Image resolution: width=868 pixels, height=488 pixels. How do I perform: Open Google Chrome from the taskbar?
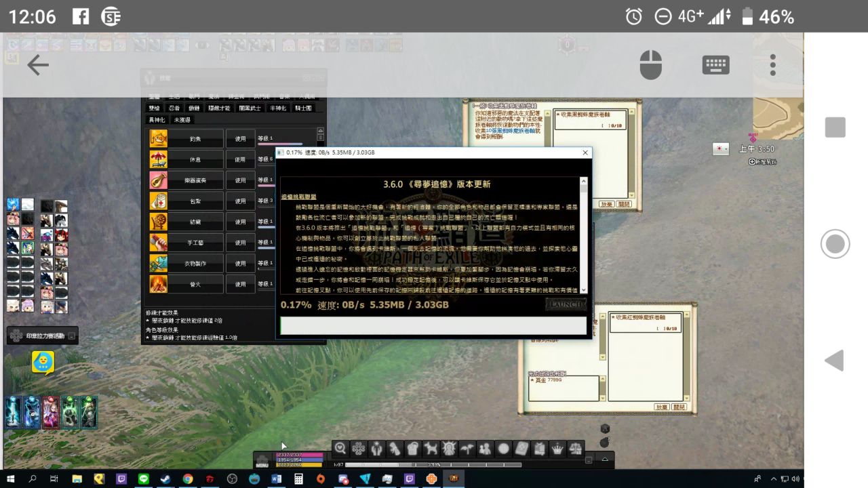point(188,479)
